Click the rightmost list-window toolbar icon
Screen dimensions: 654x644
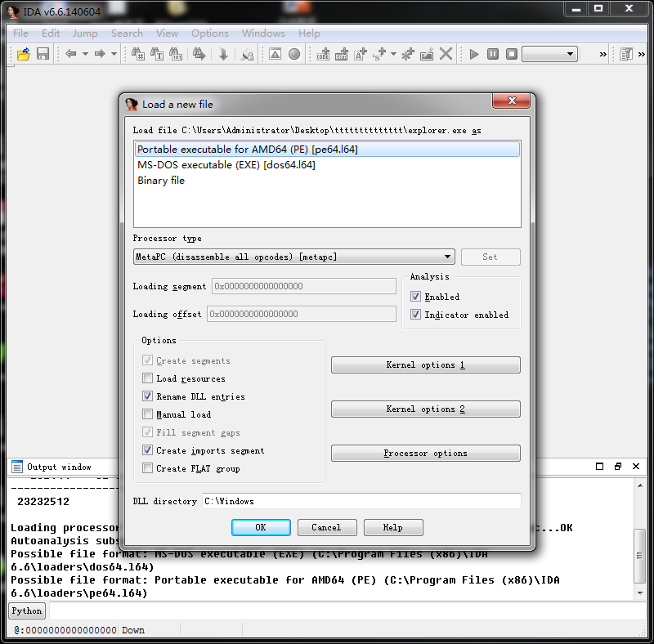tap(625, 54)
